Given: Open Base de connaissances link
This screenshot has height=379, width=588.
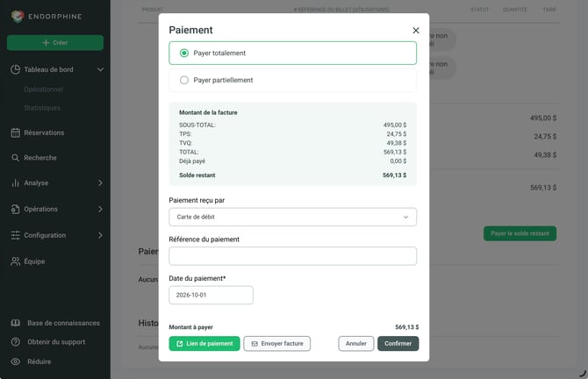Looking at the screenshot, I should pos(64,323).
